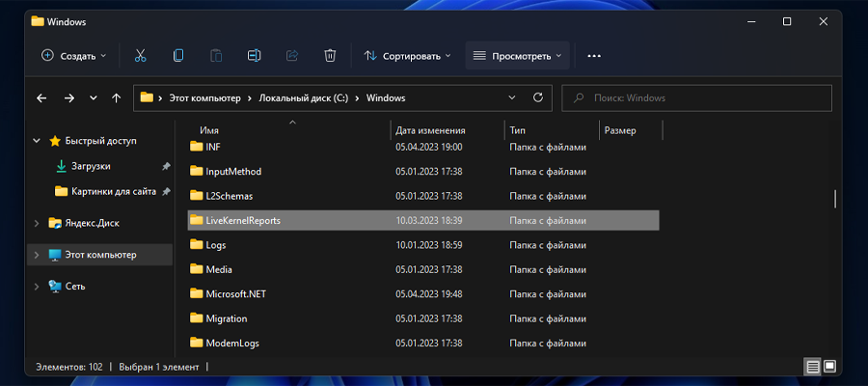Click Выбран 1 элемент status text
The width and height of the screenshot is (868, 386).
158,367
